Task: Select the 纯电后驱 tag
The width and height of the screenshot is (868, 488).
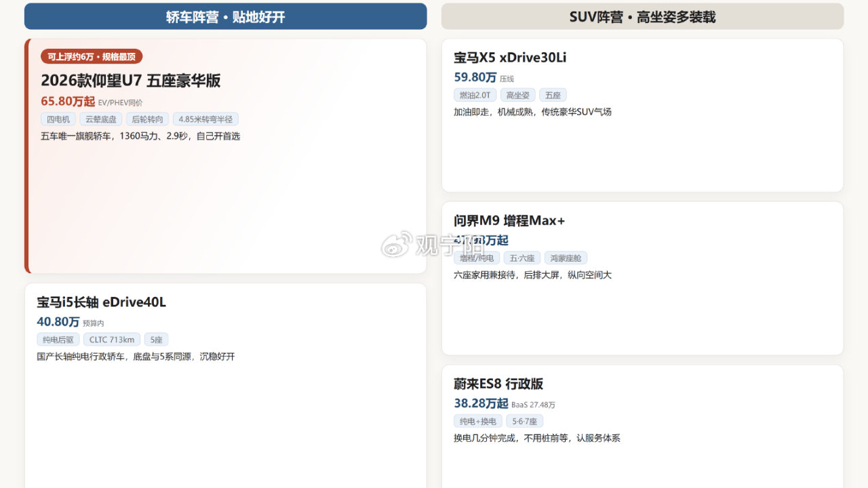Action: (58, 340)
